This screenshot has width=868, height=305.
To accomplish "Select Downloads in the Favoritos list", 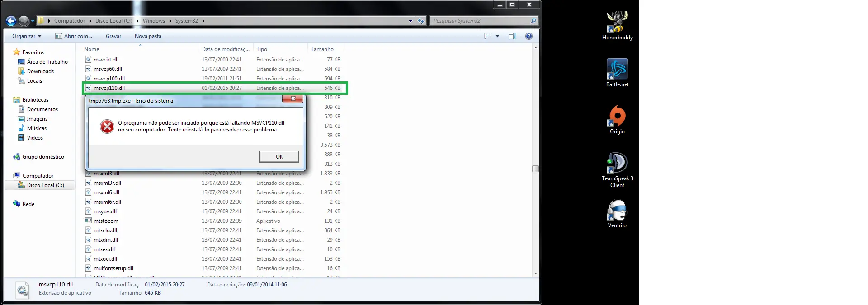I will pyautogui.click(x=40, y=71).
